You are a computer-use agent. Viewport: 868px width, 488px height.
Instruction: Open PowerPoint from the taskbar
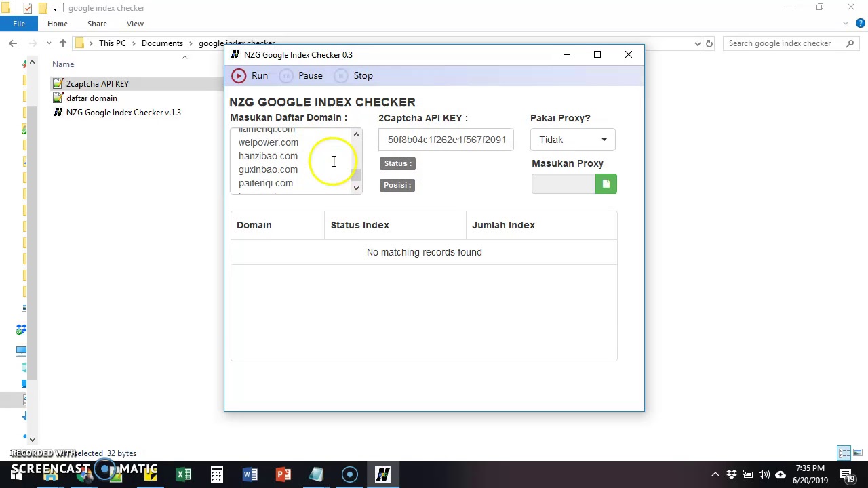coord(283,474)
